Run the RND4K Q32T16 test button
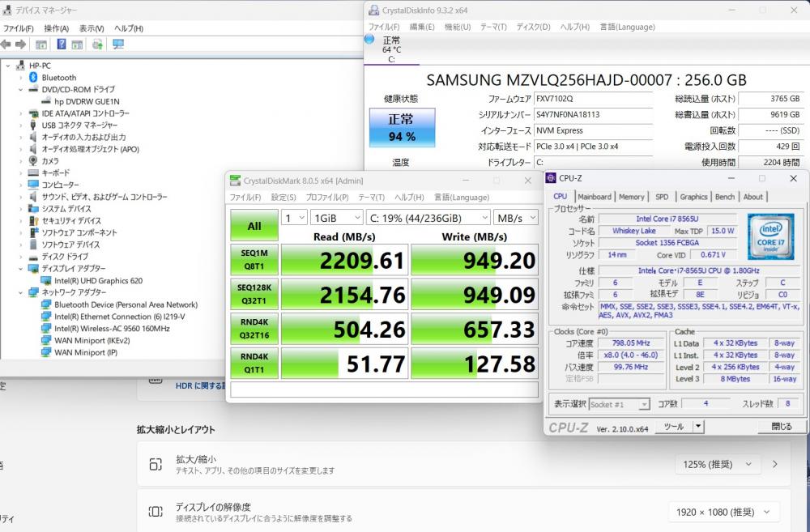 click(x=254, y=329)
